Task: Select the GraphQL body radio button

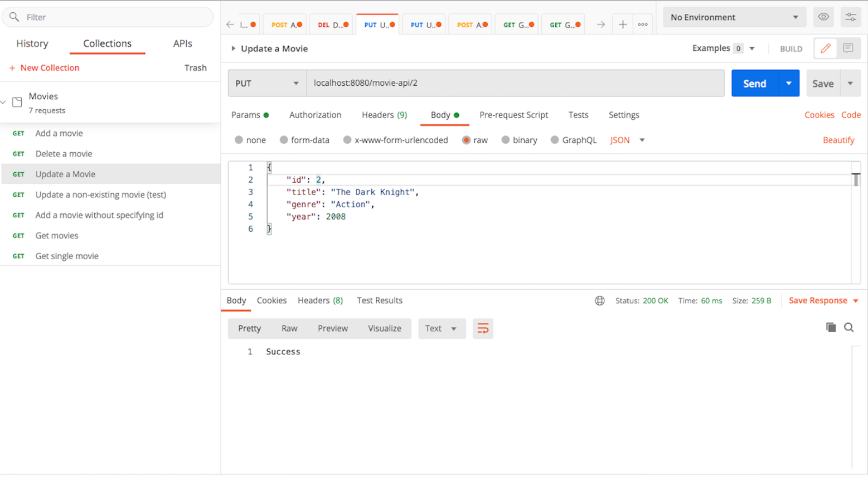Action: coord(555,140)
